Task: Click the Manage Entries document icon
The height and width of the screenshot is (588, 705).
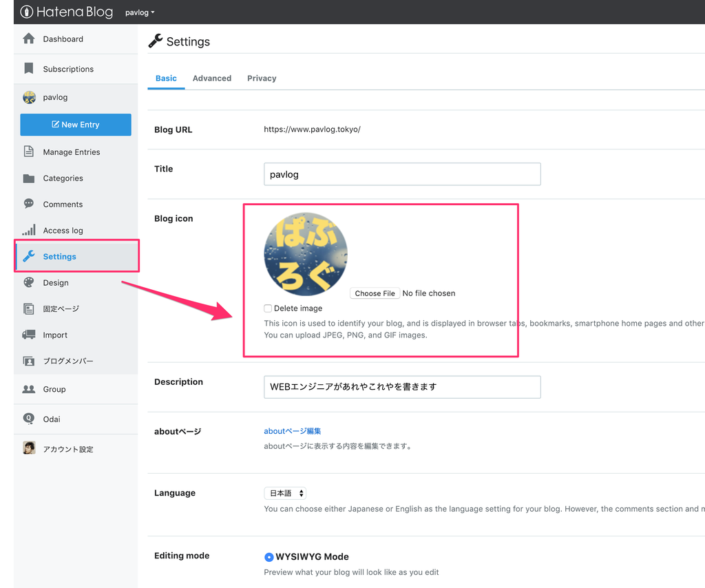Action: [x=29, y=151]
